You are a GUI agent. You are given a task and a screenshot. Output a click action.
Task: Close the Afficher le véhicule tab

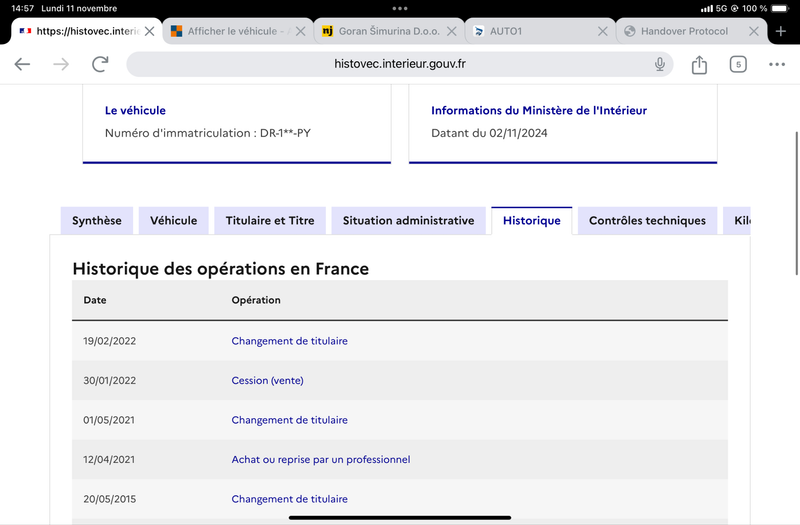[301, 31]
